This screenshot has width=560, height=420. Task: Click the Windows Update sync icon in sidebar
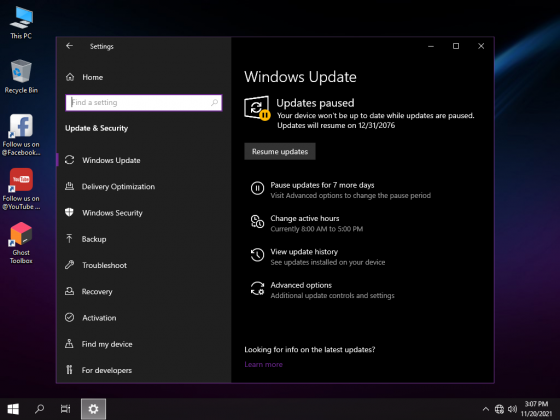(70, 160)
